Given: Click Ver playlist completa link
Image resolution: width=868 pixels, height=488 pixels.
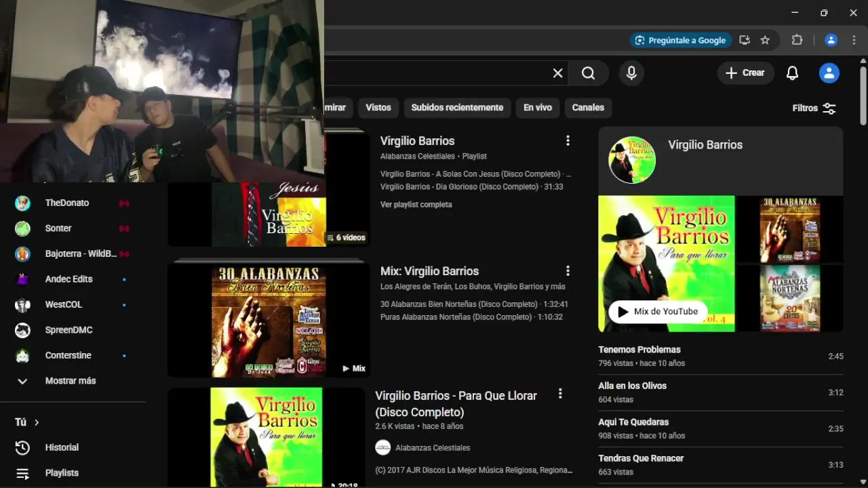Looking at the screenshot, I should (416, 204).
